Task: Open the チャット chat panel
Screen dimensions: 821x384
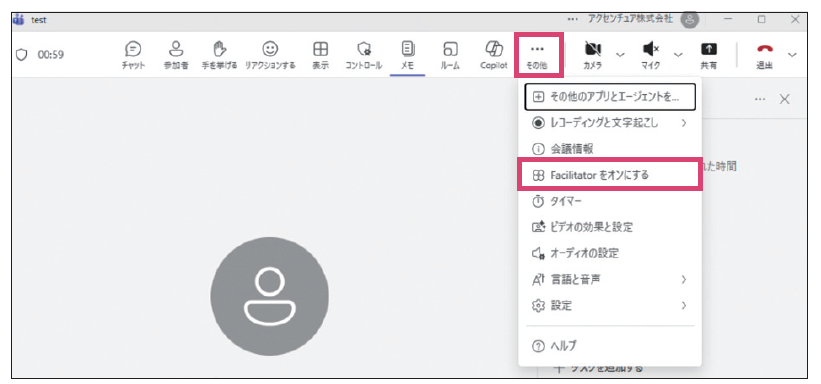Action: pyautogui.click(x=134, y=55)
